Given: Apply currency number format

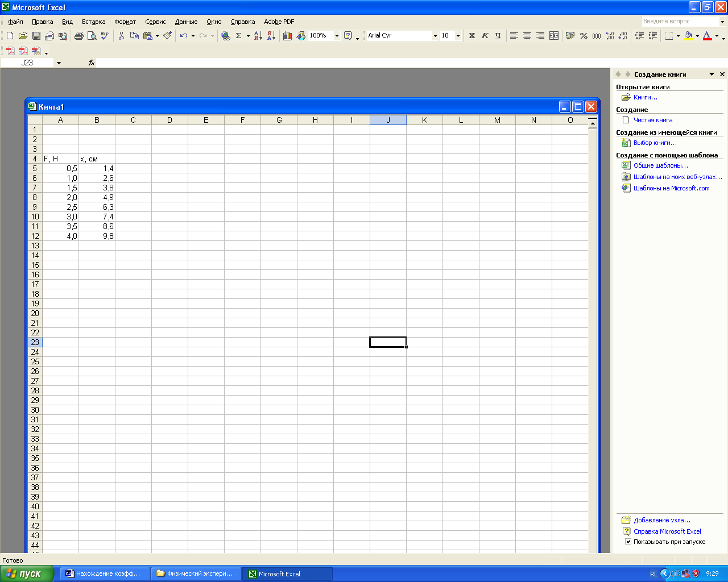Looking at the screenshot, I should (x=570, y=36).
